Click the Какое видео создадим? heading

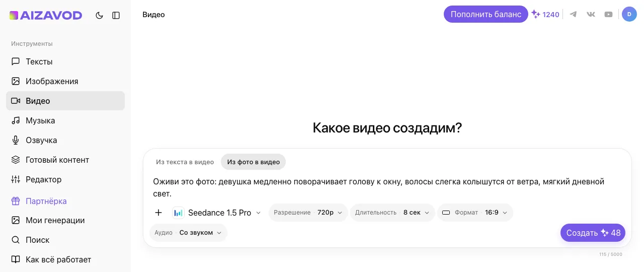click(387, 127)
